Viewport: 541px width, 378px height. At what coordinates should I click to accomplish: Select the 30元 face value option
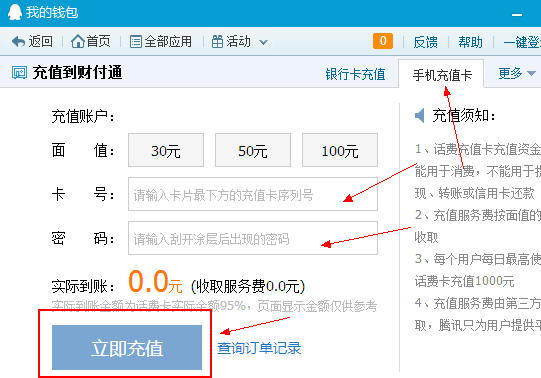tap(166, 150)
